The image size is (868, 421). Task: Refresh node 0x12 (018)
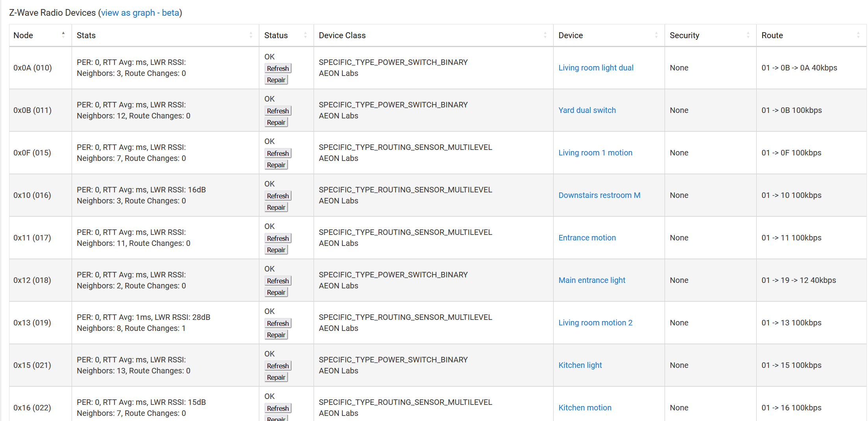pos(278,281)
